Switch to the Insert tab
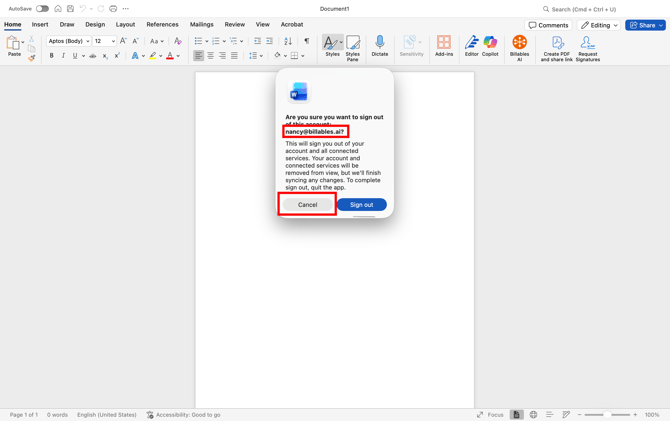This screenshot has height=421, width=670. click(40, 25)
